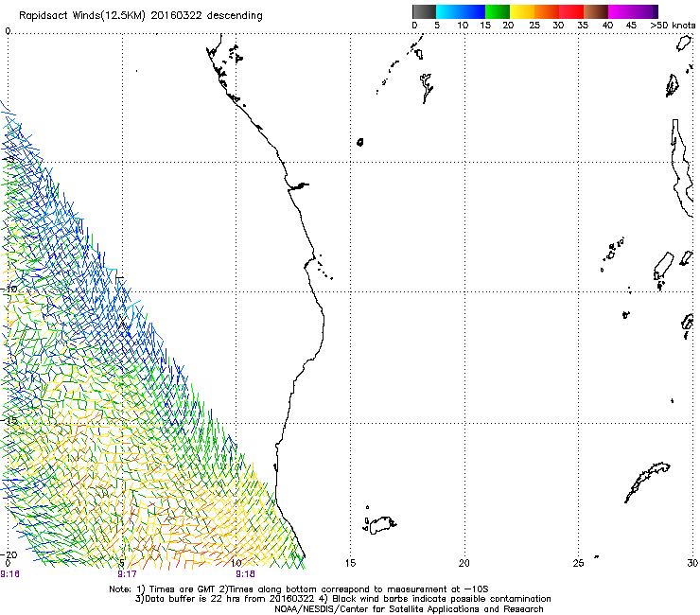
Task: Click the "35" color legend label
Action: click(x=583, y=26)
